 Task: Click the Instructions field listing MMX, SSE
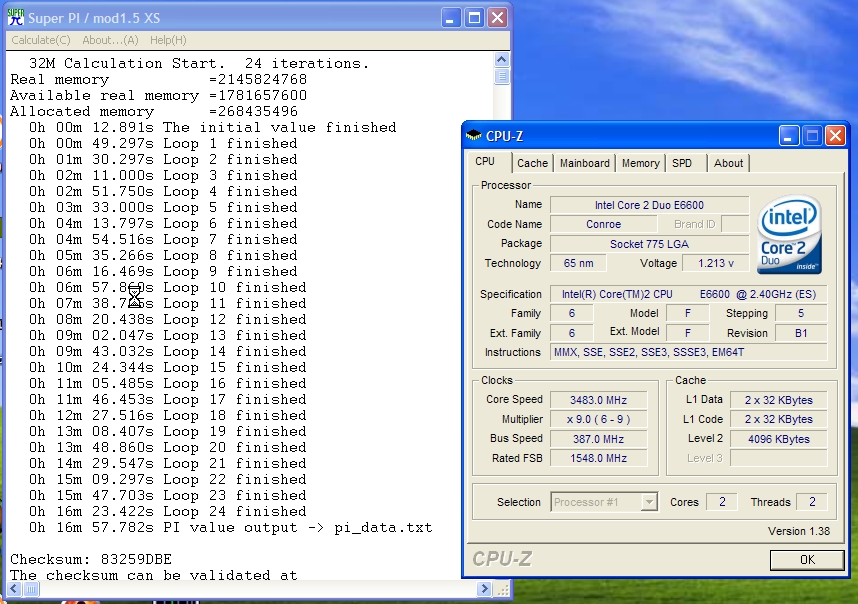pyautogui.click(x=688, y=352)
